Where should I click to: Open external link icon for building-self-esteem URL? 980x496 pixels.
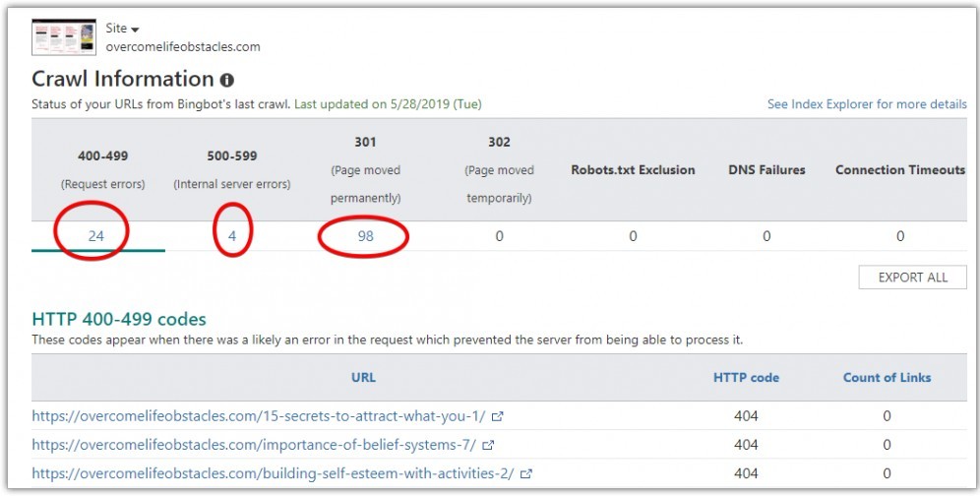[526, 474]
